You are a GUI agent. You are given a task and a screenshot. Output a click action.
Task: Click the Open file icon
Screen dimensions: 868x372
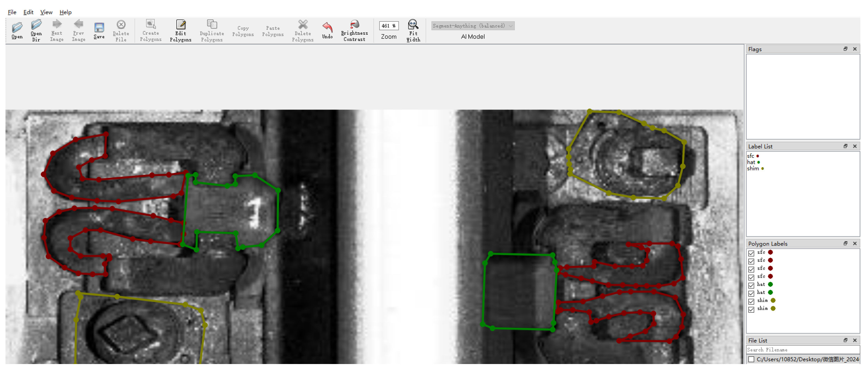[17, 27]
